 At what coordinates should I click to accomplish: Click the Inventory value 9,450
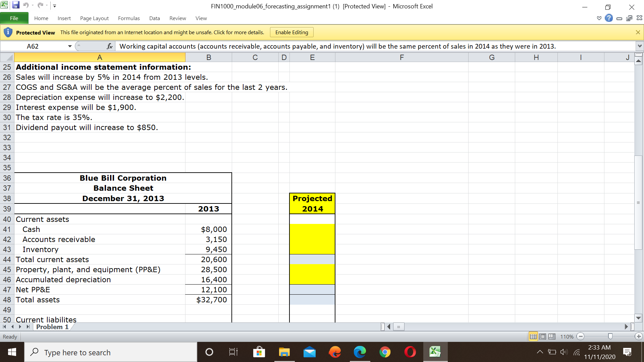coord(209,249)
